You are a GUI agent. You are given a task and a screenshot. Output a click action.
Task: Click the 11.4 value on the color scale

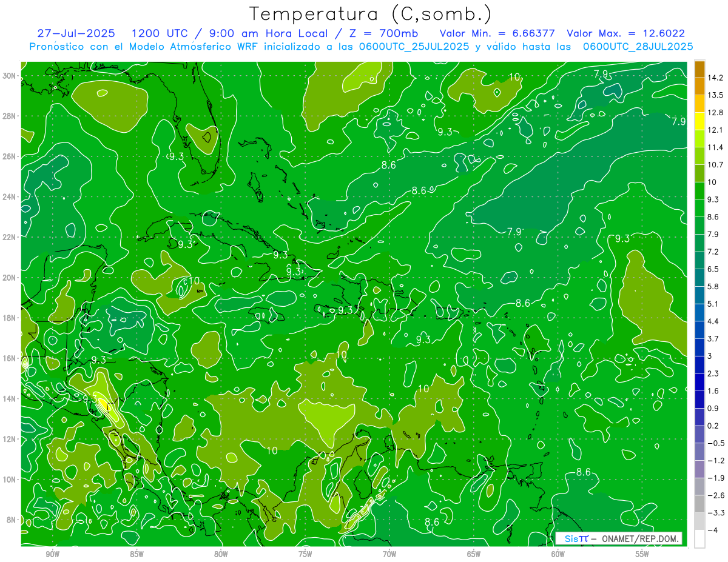pos(716,147)
